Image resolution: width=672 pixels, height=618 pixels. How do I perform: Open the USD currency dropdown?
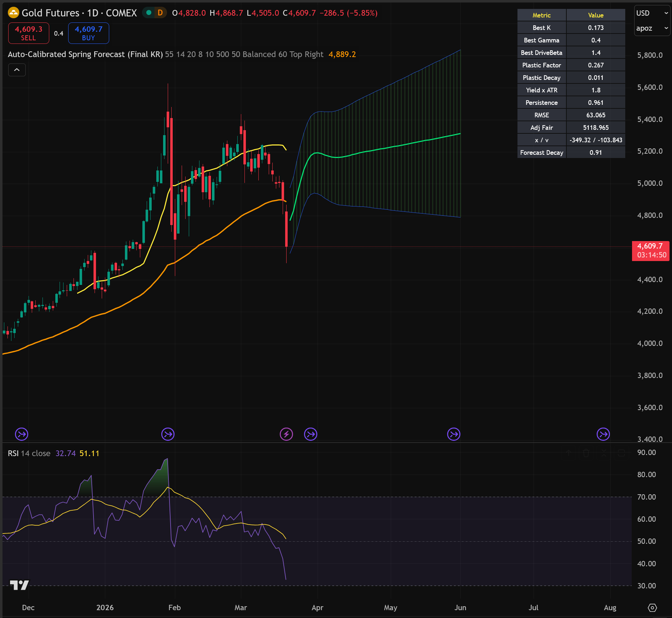point(652,13)
